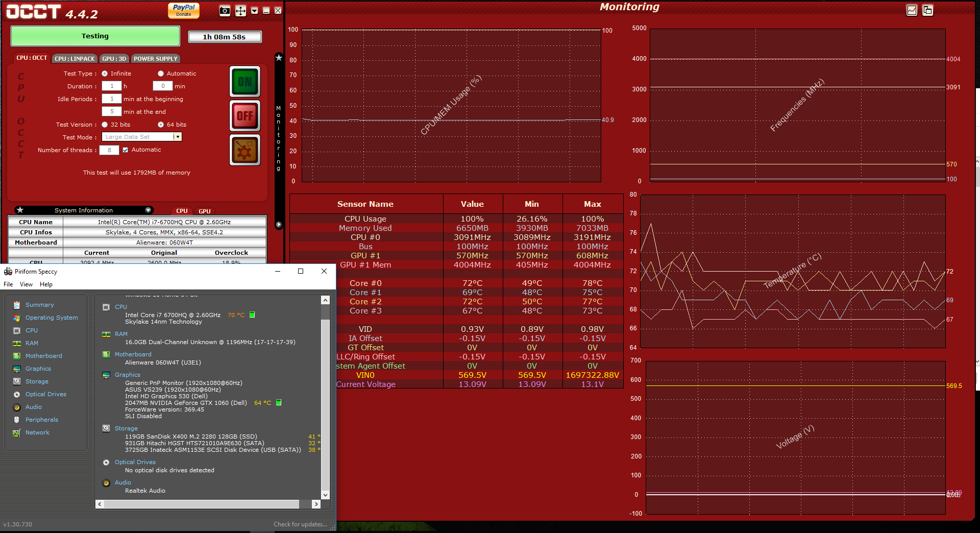Switch System Information to the CPU tab
The width and height of the screenshot is (980, 533).
click(x=182, y=211)
